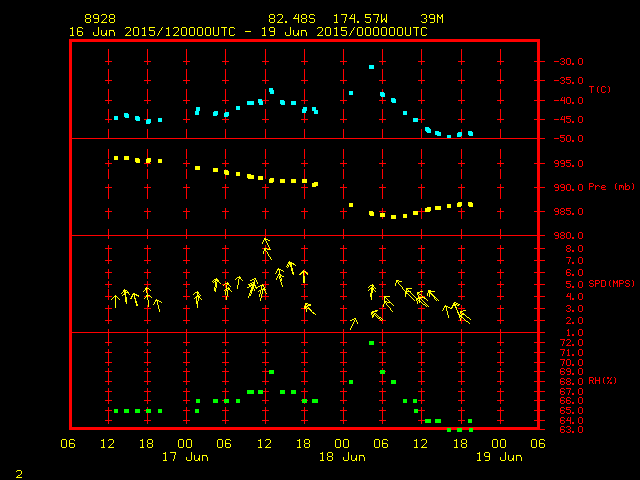Select the 18 Jun date label
The image size is (640, 480).
(342, 456)
